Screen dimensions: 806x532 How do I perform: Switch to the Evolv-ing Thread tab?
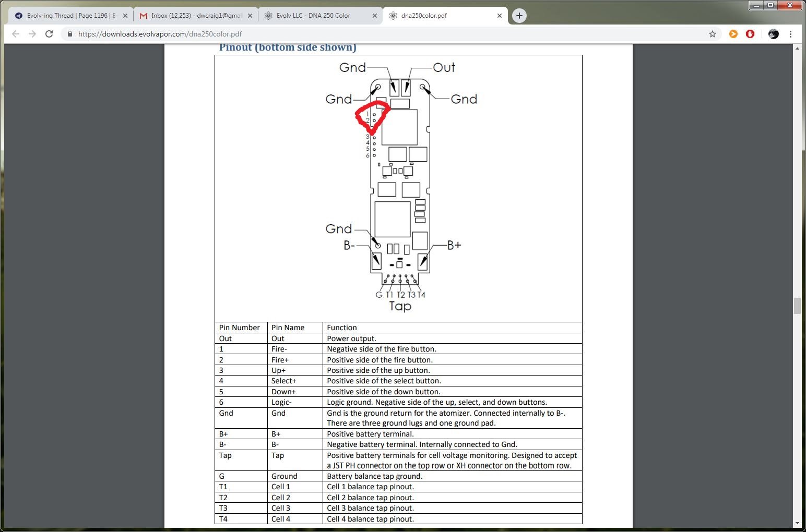pyautogui.click(x=68, y=16)
